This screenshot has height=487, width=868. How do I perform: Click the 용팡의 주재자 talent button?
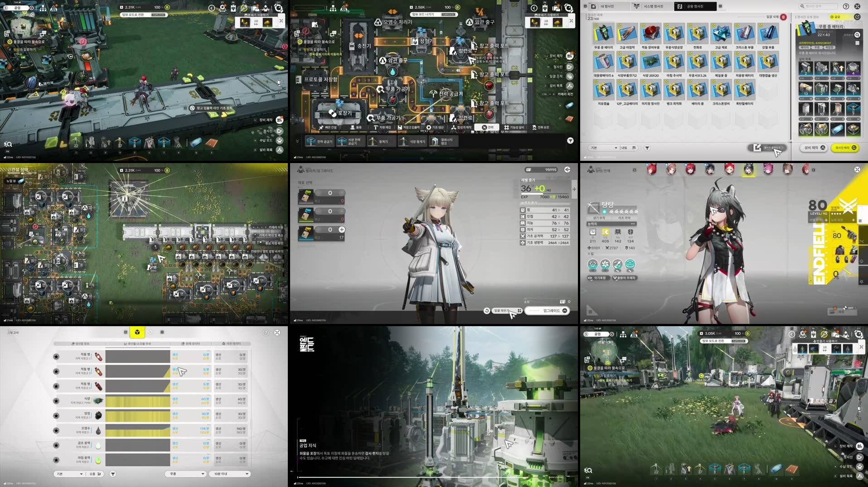point(624,278)
